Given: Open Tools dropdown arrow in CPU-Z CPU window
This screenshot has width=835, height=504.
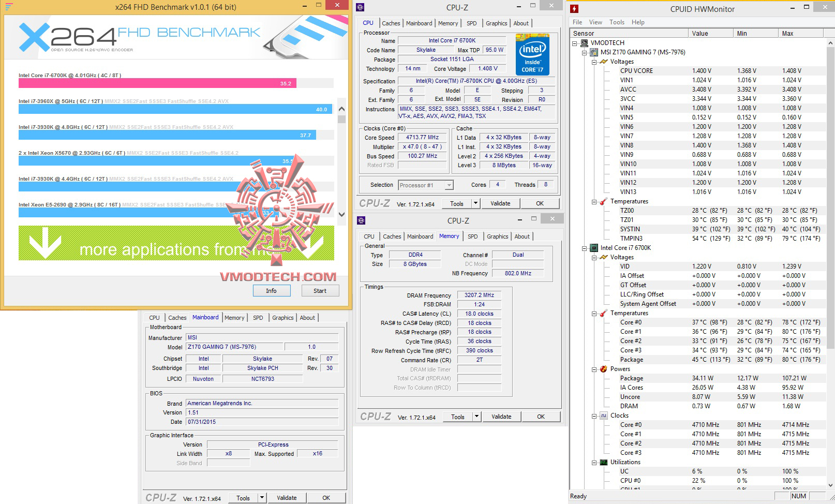Looking at the screenshot, I should pos(475,203).
